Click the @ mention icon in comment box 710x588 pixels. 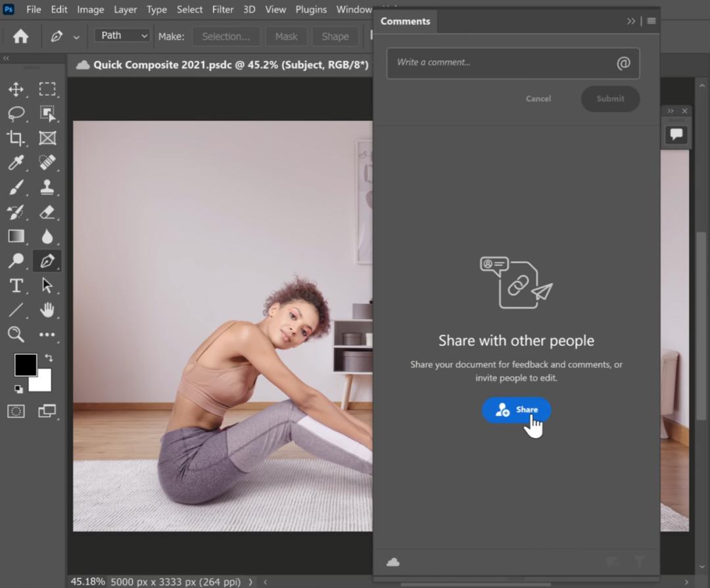point(623,63)
